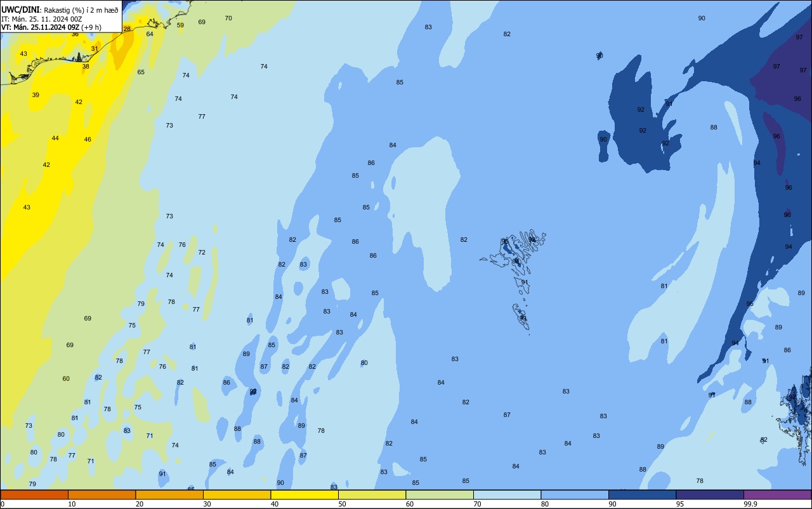Click the map humidity value '64'
This screenshot has width=812, height=509.
[x=150, y=34]
